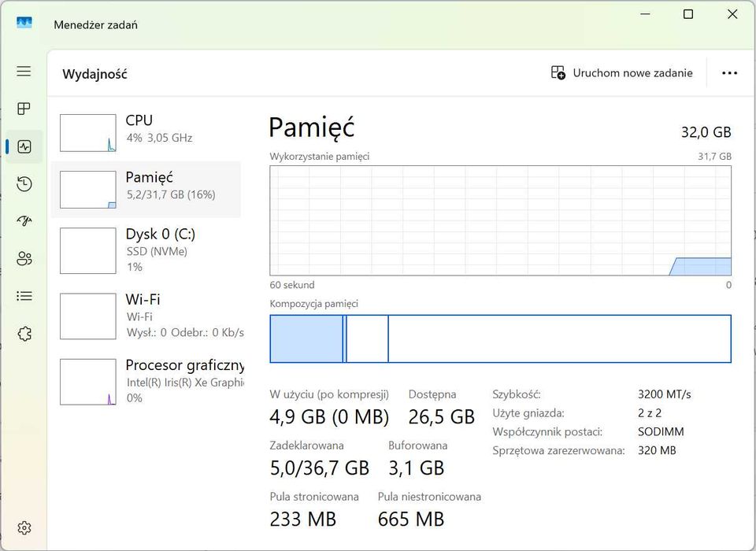This screenshot has height=551, width=756.
Task: Select the Performance page icon in sidebar
Action: (x=24, y=146)
